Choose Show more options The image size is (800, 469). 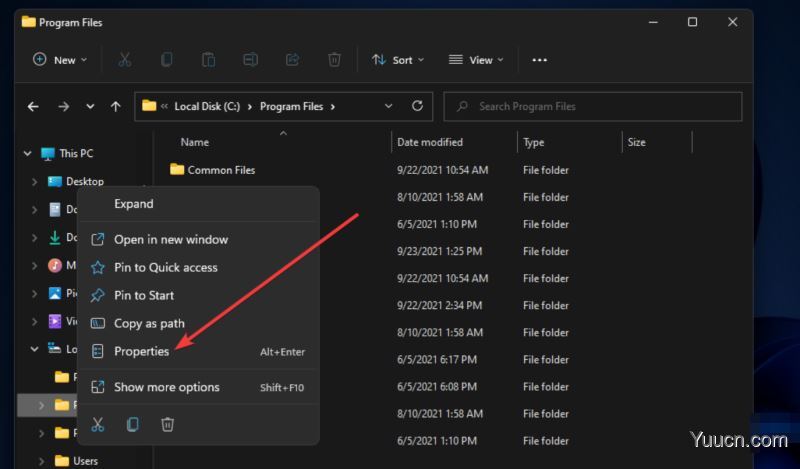pos(198,387)
